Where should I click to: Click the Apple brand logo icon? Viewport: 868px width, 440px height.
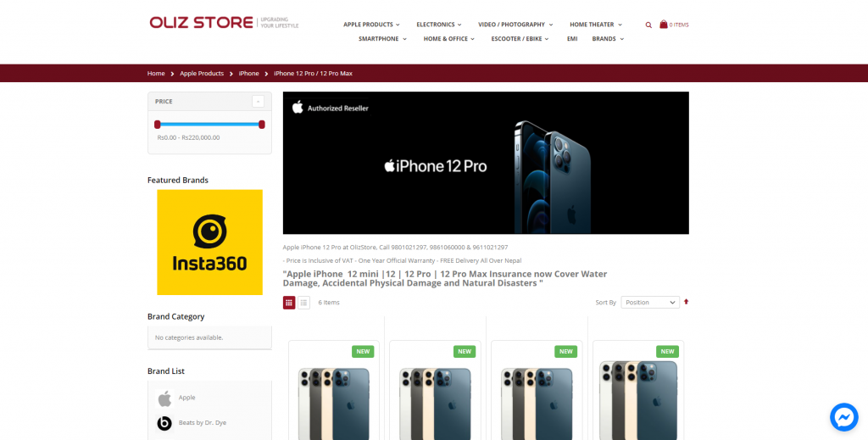[x=164, y=398]
